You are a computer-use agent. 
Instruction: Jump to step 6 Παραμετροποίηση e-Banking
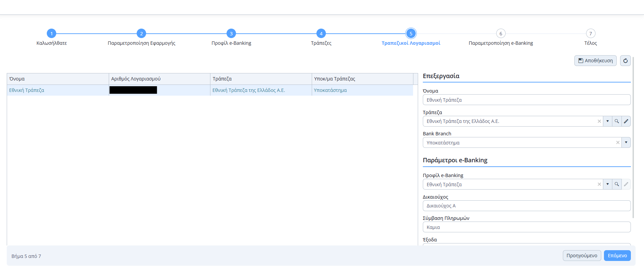(501, 34)
